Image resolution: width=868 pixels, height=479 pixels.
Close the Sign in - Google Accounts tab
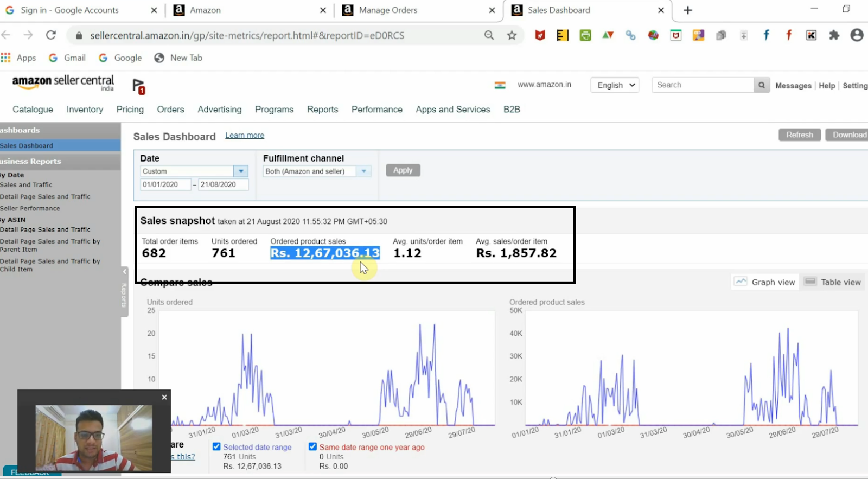(154, 10)
